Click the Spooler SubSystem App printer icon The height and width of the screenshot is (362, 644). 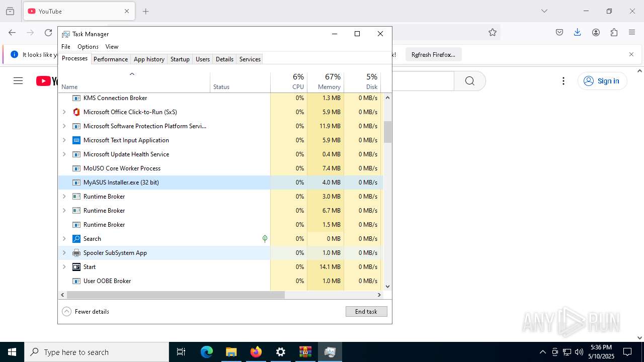click(76, 253)
